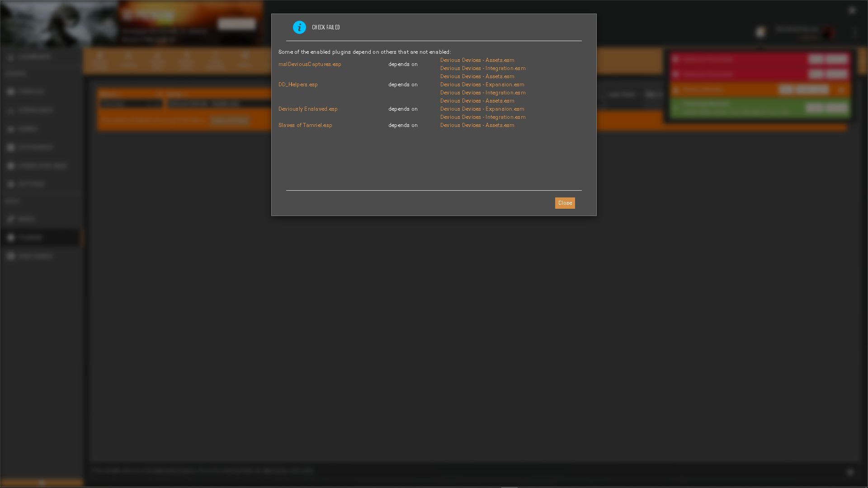Open the mslDeviousCaptures.esp plugin link
This screenshot has height=488, width=868.
310,64
